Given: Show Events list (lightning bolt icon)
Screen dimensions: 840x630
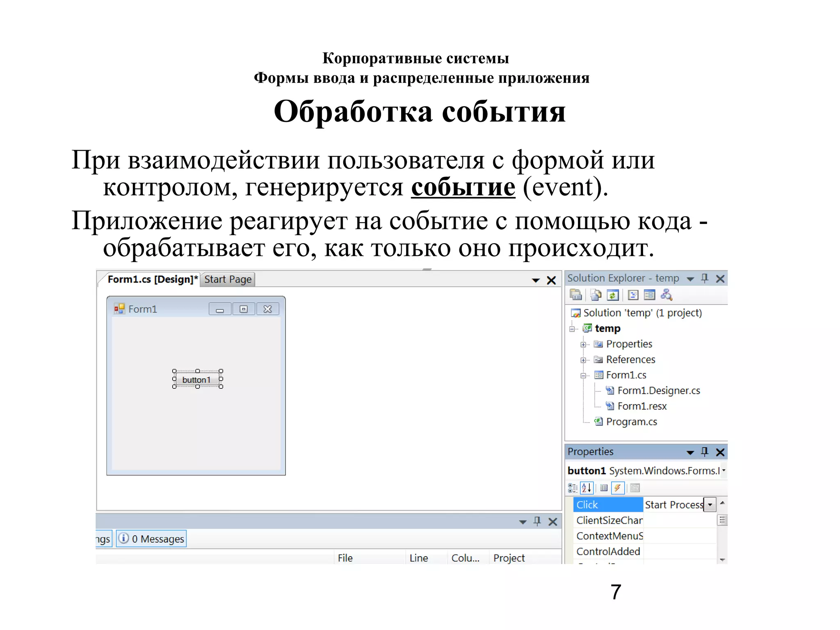Looking at the screenshot, I should tap(618, 488).
